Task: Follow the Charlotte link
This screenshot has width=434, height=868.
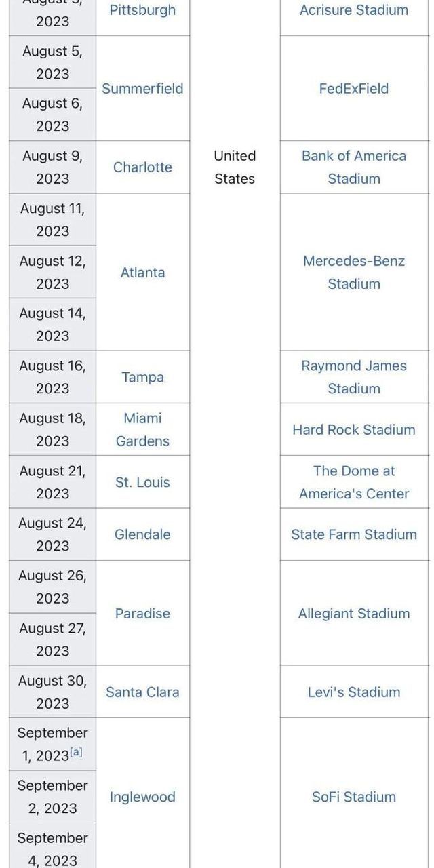Action: [x=142, y=167]
